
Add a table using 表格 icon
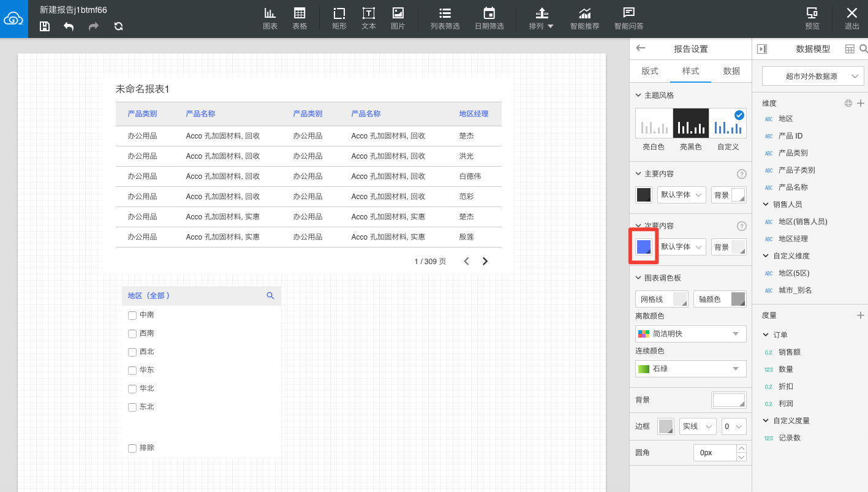pos(300,18)
